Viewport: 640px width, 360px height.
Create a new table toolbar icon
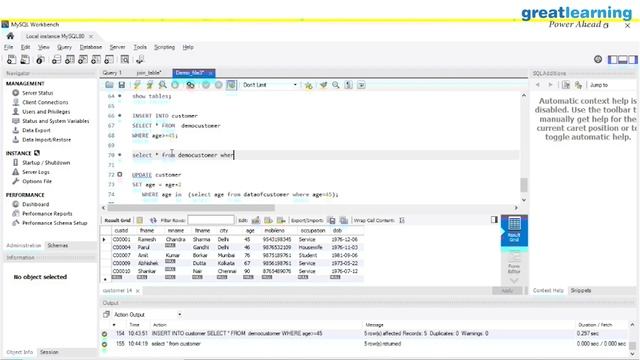[x=69, y=60]
